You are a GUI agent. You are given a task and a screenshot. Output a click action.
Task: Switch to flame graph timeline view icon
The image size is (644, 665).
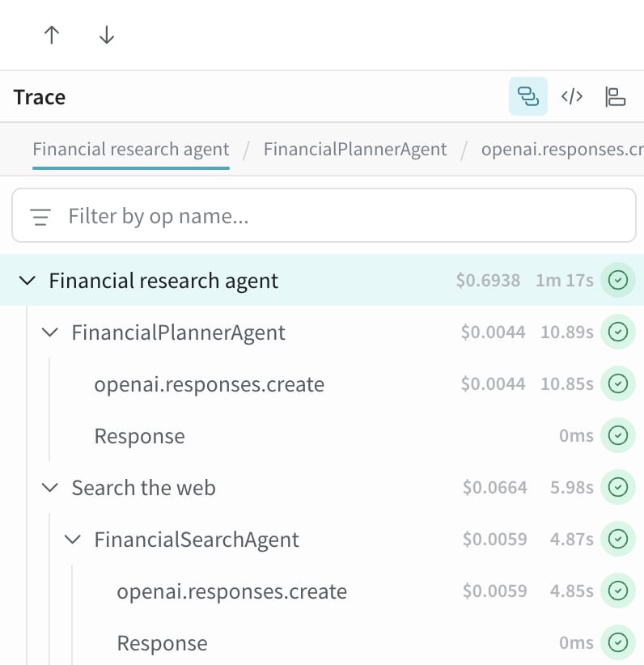pyautogui.click(x=615, y=96)
